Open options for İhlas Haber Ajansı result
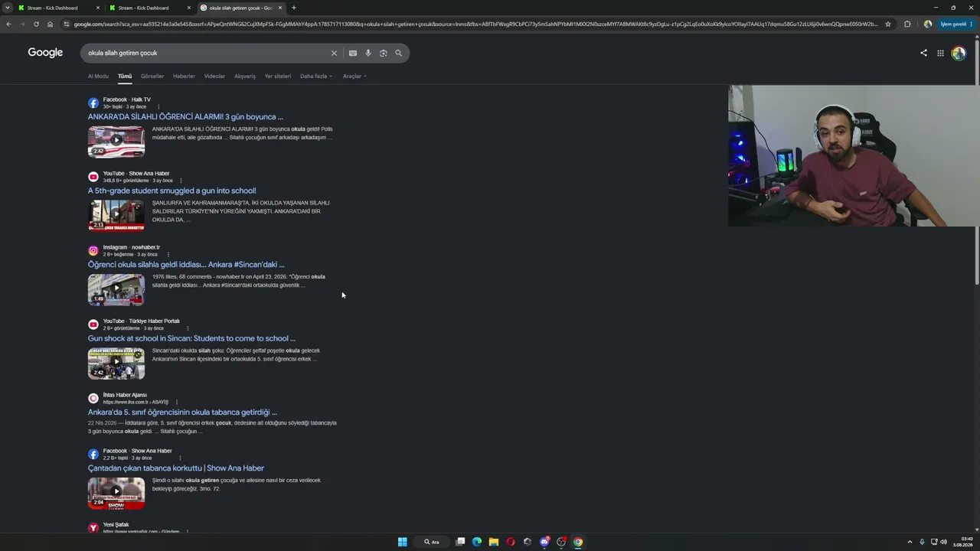 click(x=176, y=402)
